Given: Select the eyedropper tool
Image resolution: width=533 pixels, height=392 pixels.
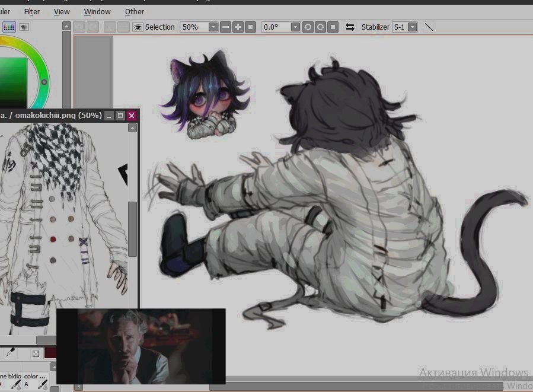Looking at the screenshot, I should (10, 352).
